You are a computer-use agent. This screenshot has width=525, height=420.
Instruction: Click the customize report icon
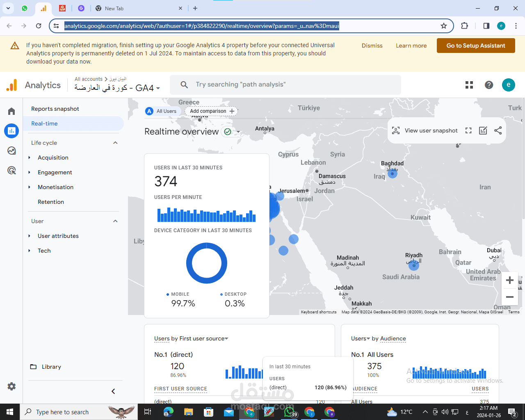pyautogui.click(x=483, y=130)
